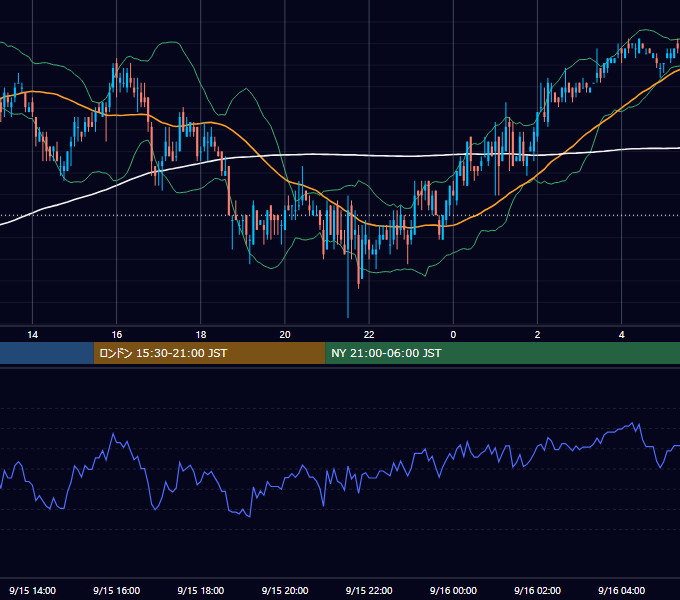Click the 18 hour axis label
The image size is (680, 600).
click(201, 335)
